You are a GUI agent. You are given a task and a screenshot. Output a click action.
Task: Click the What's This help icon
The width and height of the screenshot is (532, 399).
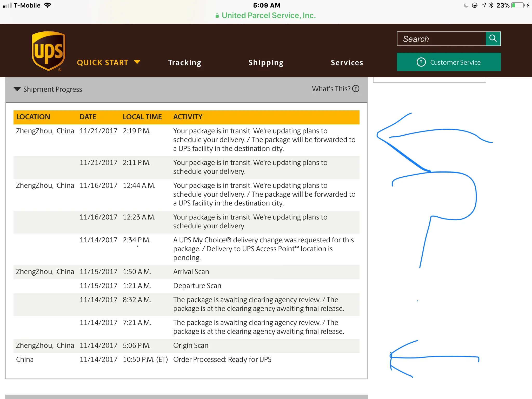356,89
